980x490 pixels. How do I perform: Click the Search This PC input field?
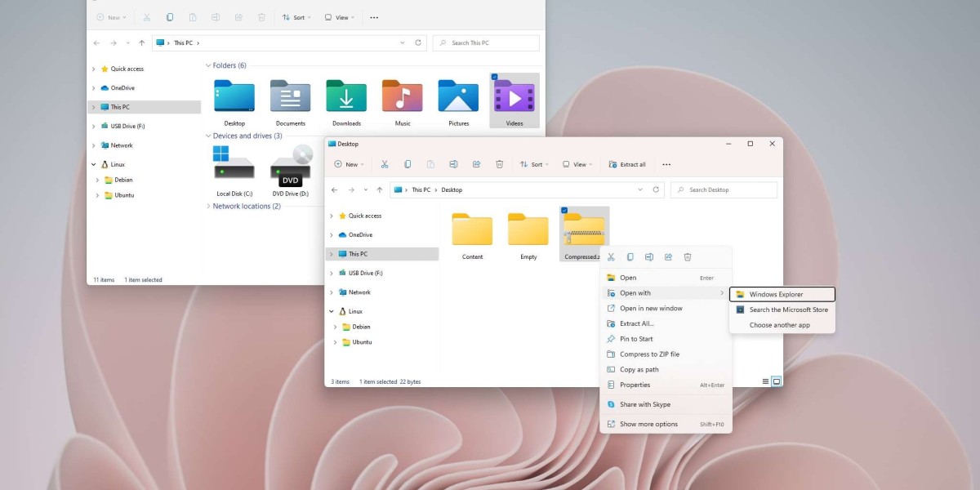point(486,42)
